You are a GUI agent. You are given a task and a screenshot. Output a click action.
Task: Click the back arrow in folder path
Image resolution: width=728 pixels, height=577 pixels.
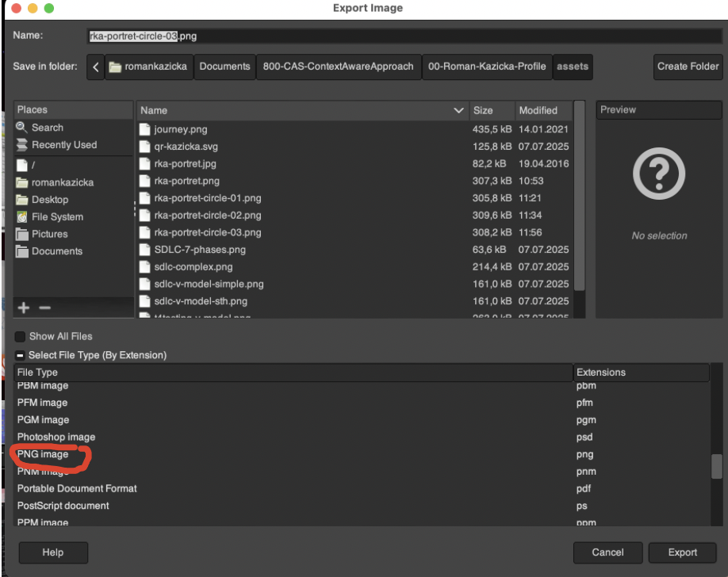(x=96, y=67)
